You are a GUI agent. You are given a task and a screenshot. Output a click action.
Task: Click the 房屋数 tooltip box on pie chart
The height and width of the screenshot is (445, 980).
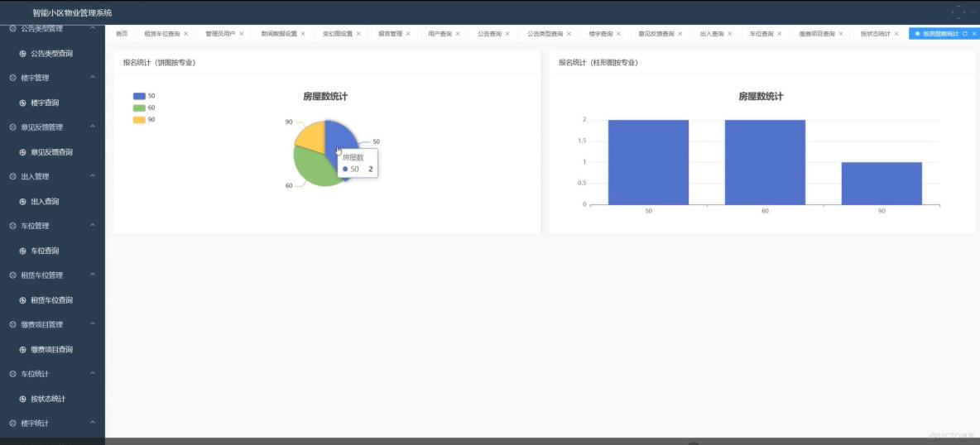point(358,163)
